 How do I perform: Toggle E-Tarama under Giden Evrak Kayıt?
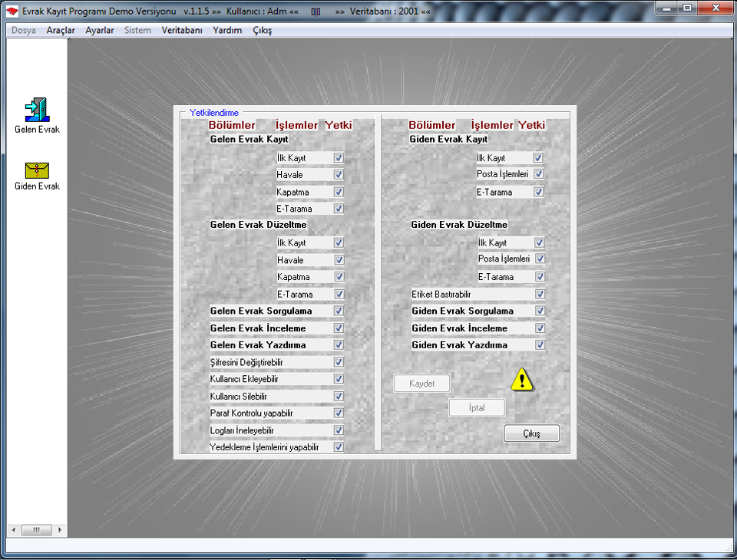point(539,192)
